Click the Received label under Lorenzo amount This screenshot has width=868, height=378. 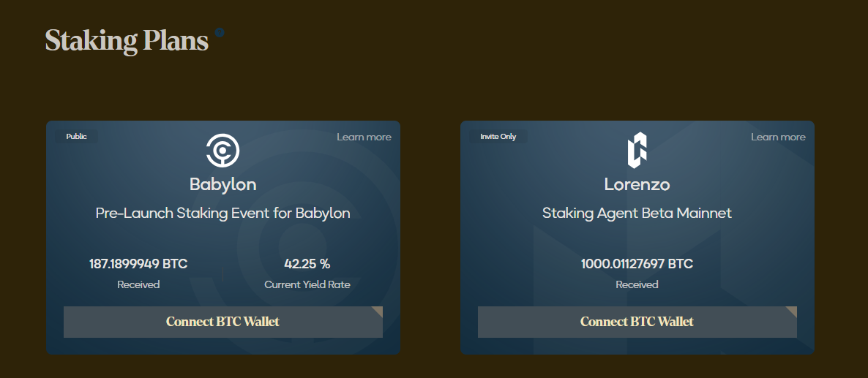coord(637,284)
